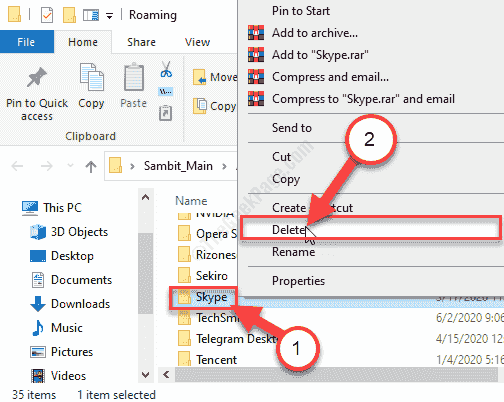This screenshot has height=402, width=504.
Task: Click the Cut scissors icon
Action: pyautogui.click(x=166, y=69)
